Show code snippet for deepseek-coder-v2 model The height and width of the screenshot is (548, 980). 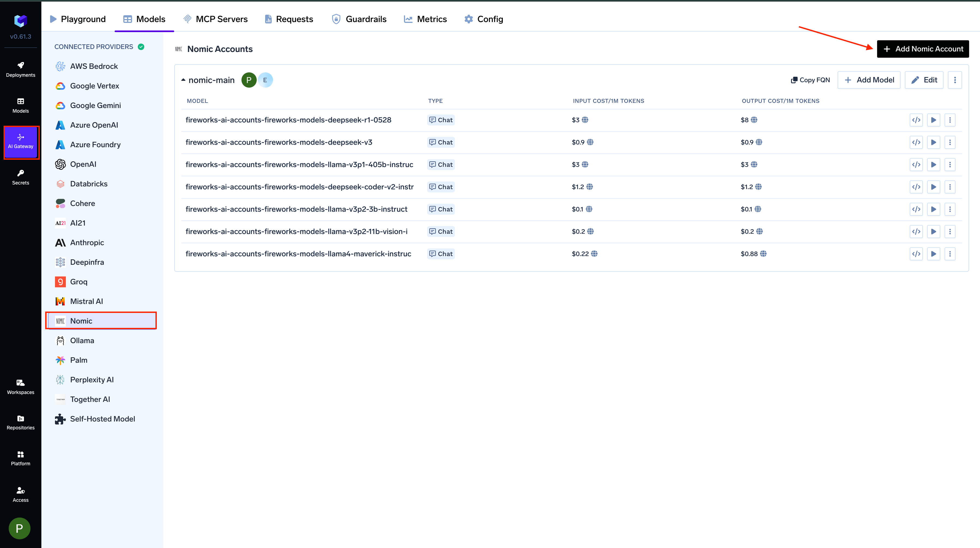click(916, 187)
